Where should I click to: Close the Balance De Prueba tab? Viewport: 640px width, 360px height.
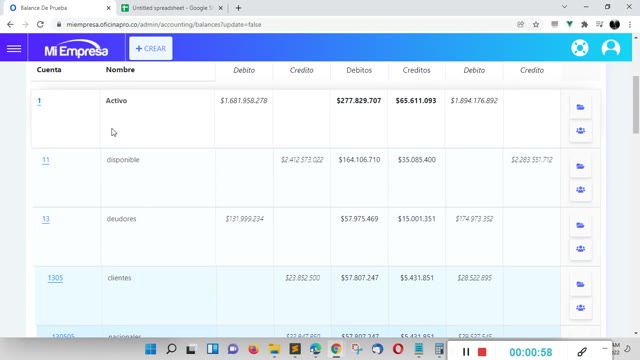pyautogui.click(x=108, y=8)
